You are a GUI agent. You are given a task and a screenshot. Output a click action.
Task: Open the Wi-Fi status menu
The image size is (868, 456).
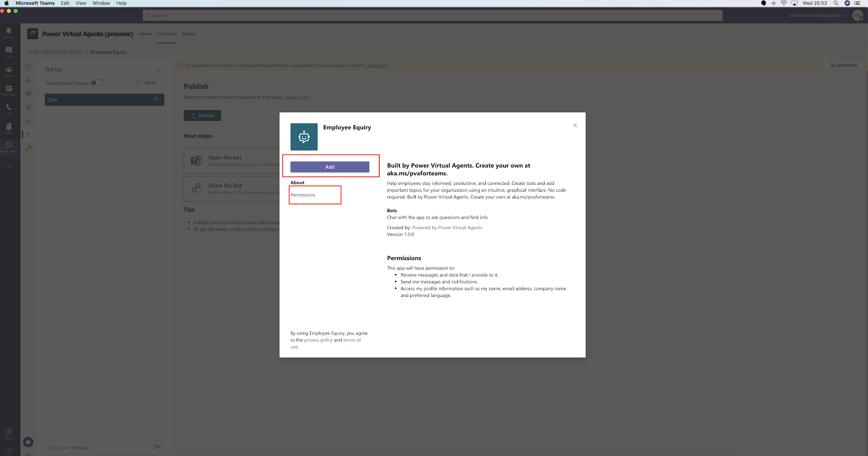click(784, 3)
